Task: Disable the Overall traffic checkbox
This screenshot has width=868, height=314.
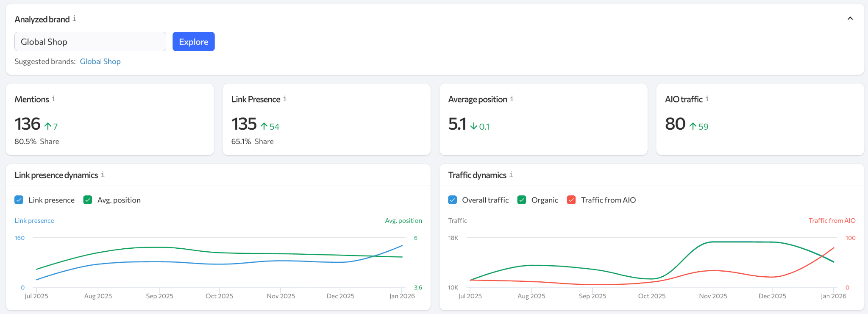Action: [x=453, y=200]
